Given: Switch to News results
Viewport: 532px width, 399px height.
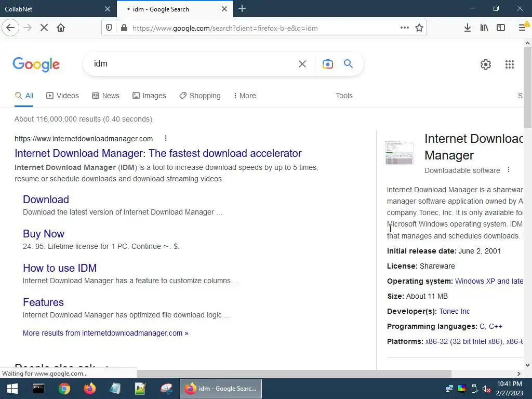Looking at the screenshot, I should (106, 96).
